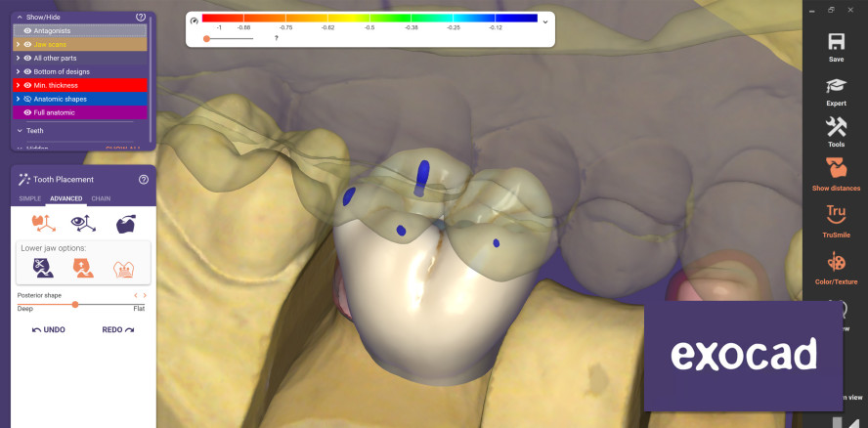The width and height of the screenshot is (868, 428).
Task: Toggle eye icon for All other parts
Action: 27,58
